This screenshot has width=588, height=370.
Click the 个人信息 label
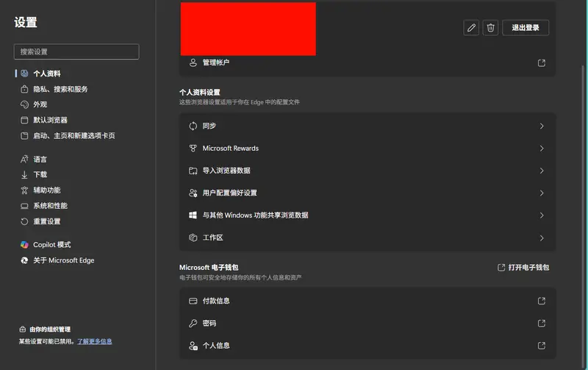(x=216, y=346)
